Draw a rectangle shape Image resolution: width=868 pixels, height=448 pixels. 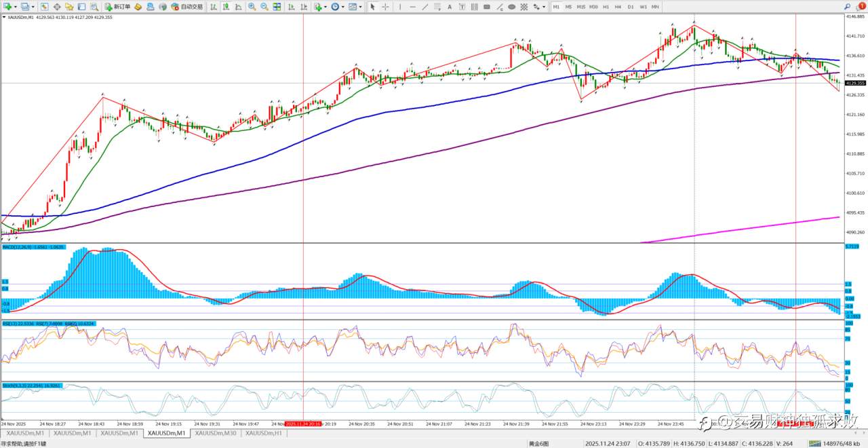click(x=487, y=7)
